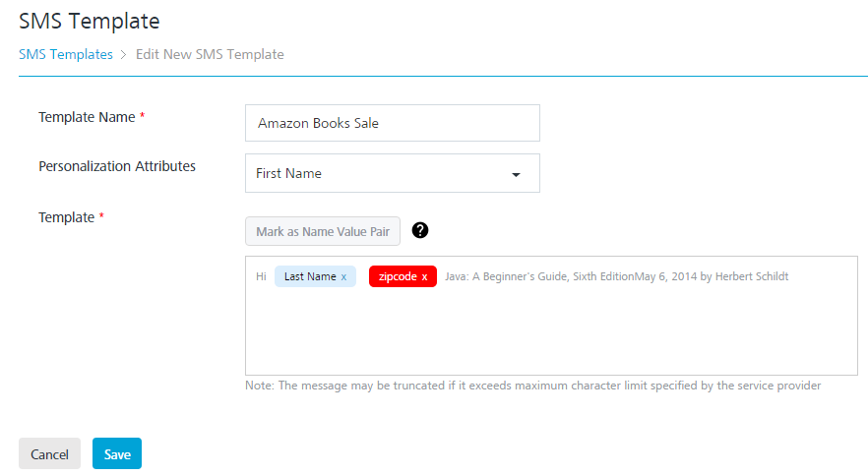Screen dimensions: 868x476
Task: Click Edit New SMS Template breadcrumb
Action: point(210,55)
